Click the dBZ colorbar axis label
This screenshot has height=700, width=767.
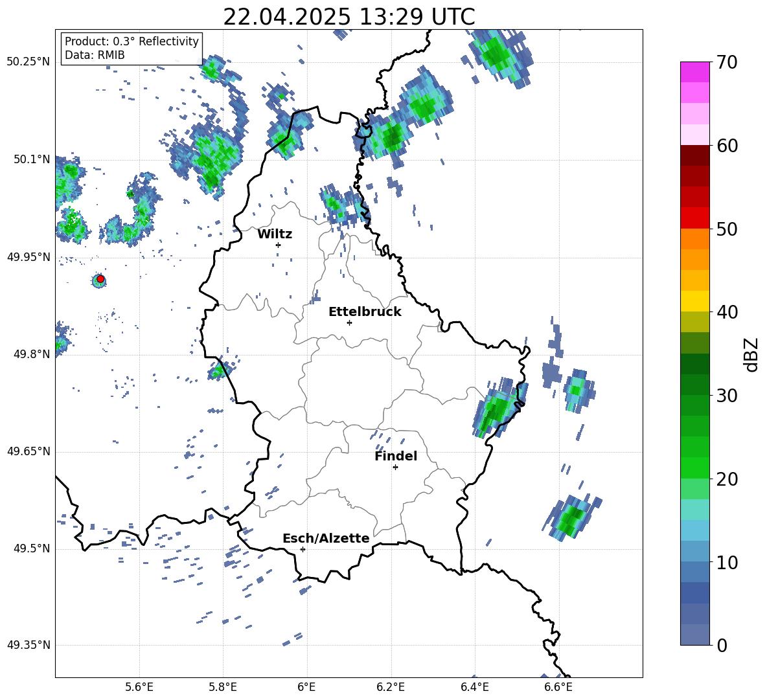point(751,354)
